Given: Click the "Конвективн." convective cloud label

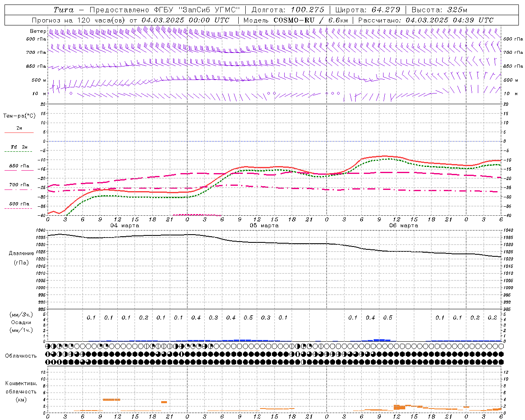Looking at the screenshot, I should (21, 383).
